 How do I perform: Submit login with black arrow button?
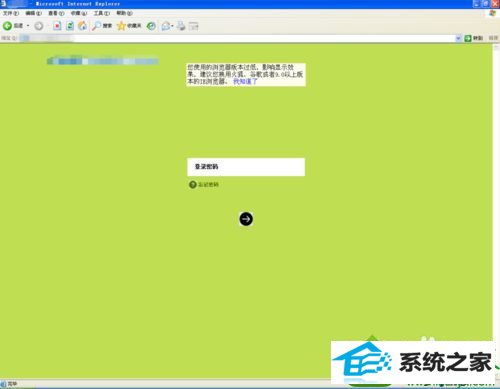(x=246, y=219)
